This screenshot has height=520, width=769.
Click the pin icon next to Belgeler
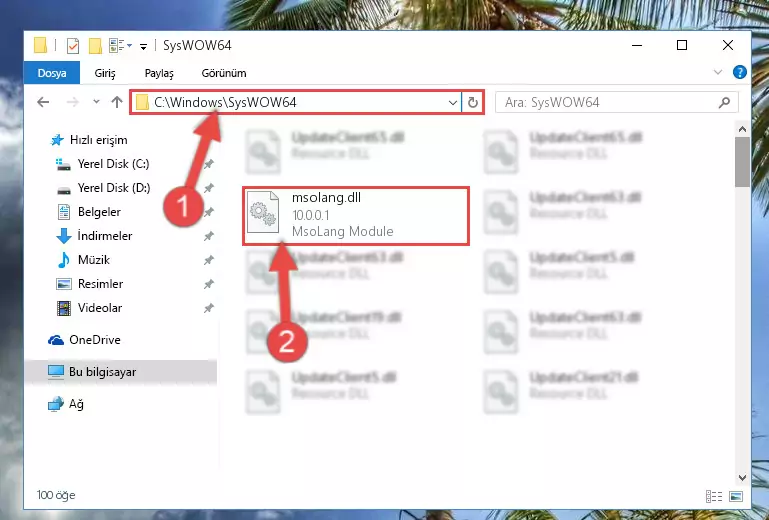209,212
